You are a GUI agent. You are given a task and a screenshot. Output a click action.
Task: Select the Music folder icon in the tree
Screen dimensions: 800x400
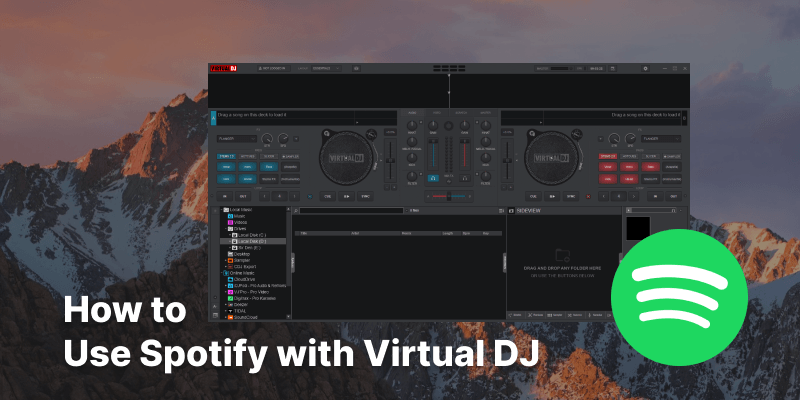(230, 216)
